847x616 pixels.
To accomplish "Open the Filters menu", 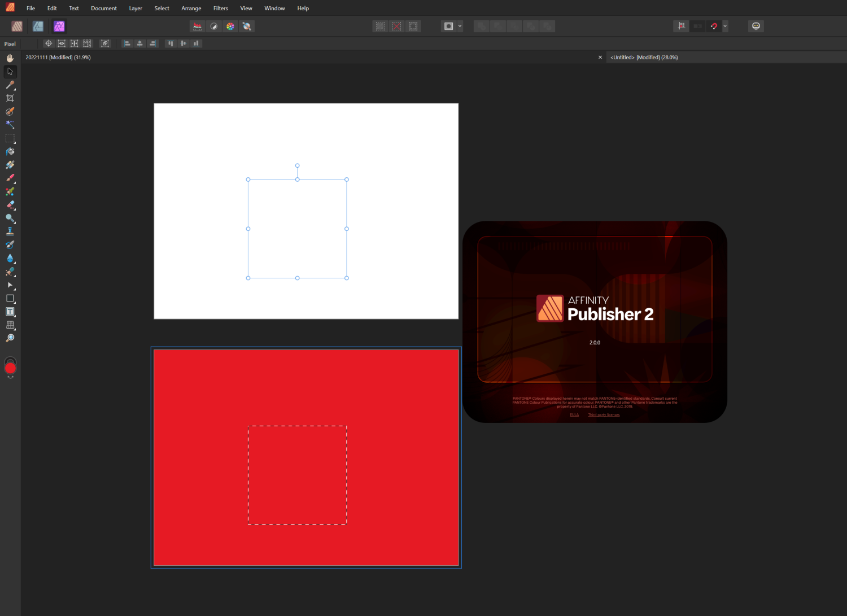I will pos(220,8).
